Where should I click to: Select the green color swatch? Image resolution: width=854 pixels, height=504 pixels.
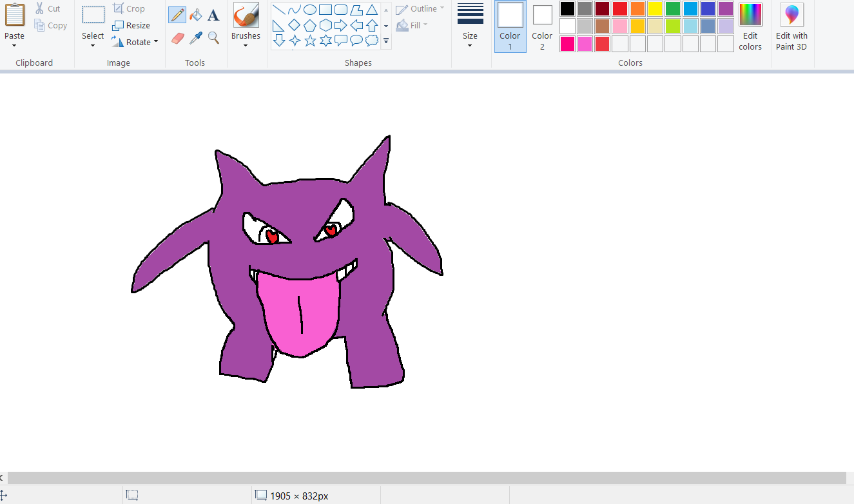pyautogui.click(x=673, y=8)
